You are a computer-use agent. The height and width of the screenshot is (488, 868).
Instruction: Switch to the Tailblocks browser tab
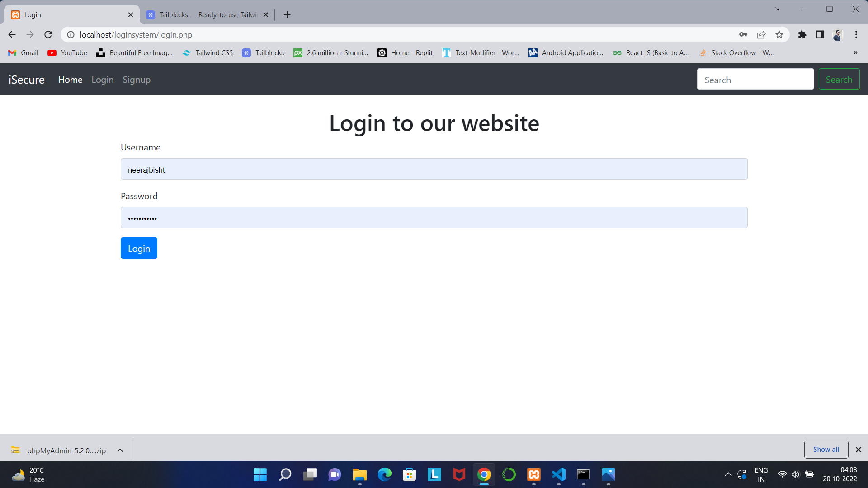pos(203,14)
